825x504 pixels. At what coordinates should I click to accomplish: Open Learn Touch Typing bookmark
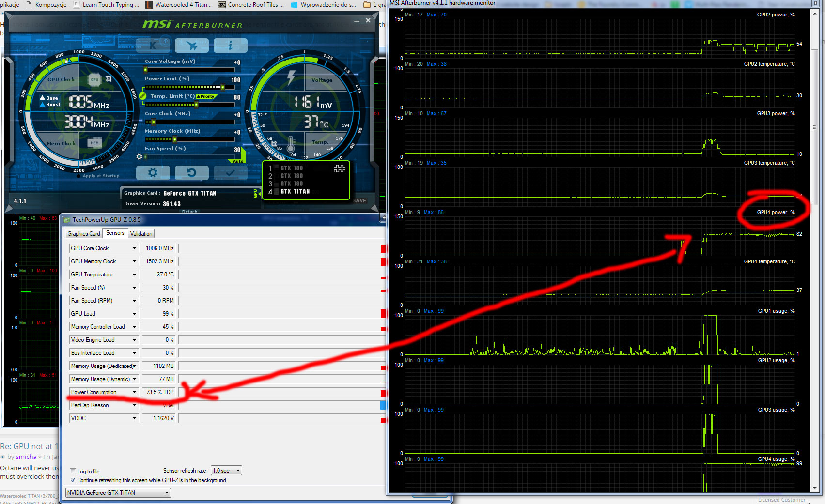(106, 5)
